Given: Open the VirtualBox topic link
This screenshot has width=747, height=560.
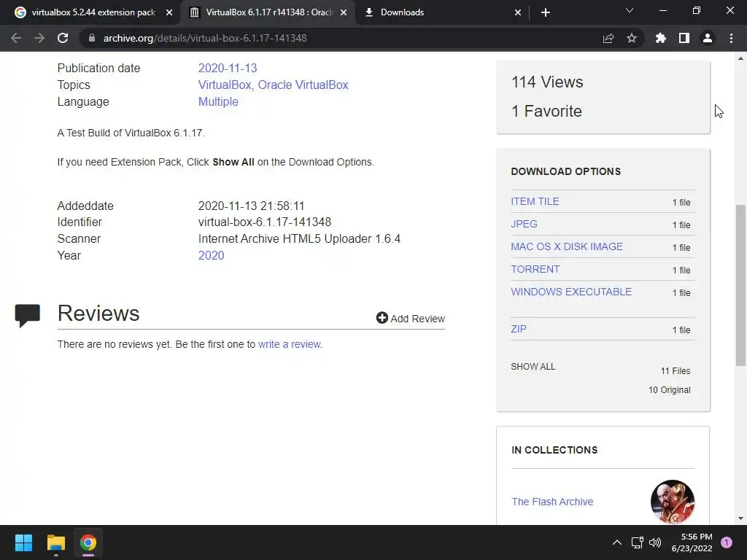Looking at the screenshot, I should click(225, 85).
